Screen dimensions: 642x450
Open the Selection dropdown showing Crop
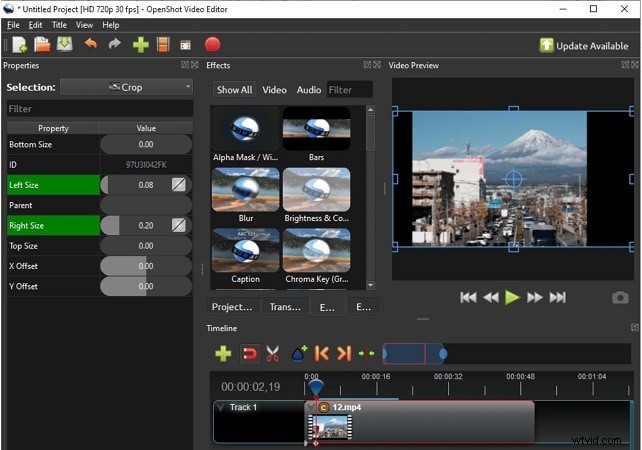tap(127, 87)
